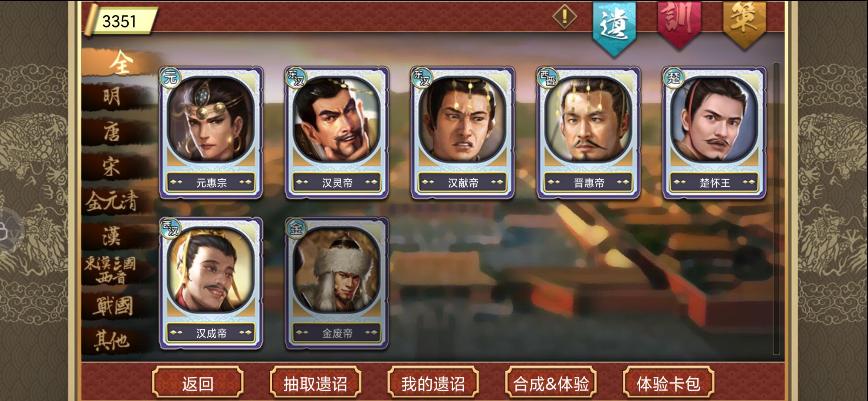Filter by 明 dynasty in sidebar
Screen dimensions: 868x401
click(x=112, y=97)
